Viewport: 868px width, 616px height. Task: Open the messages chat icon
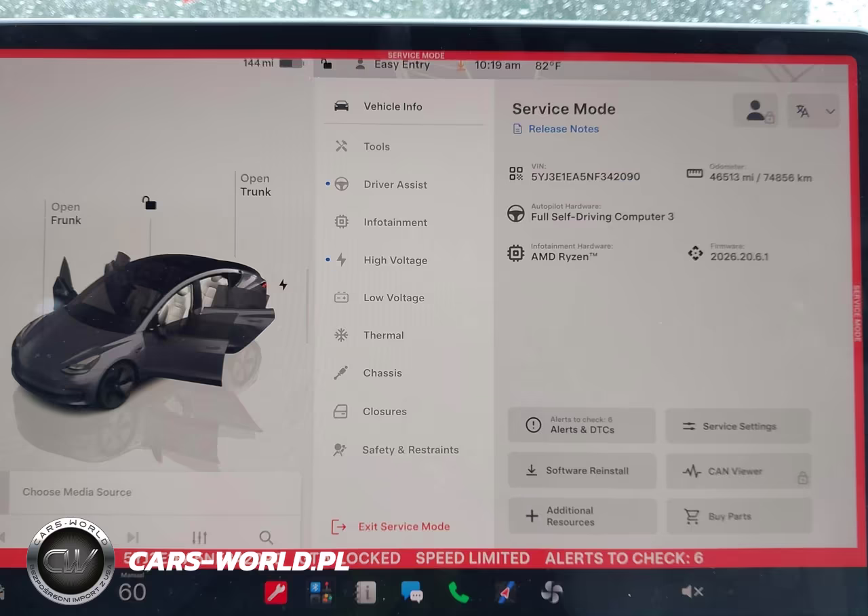[x=412, y=592]
